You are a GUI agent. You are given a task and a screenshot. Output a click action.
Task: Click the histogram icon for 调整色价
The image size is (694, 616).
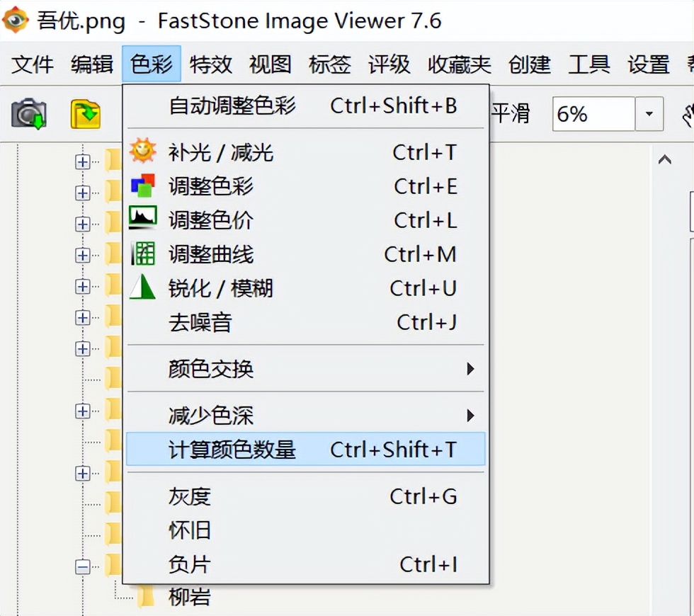(x=143, y=219)
